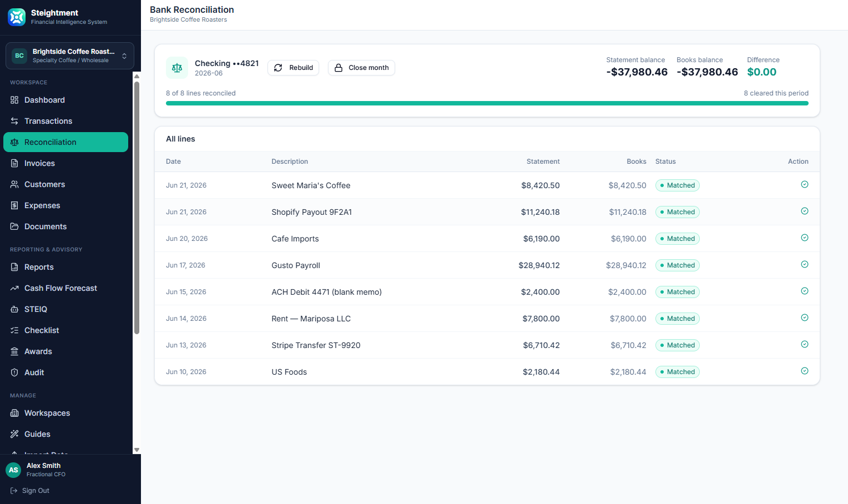
Task: Click the Guides wand icon
Action: pyautogui.click(x=14, y=434)
